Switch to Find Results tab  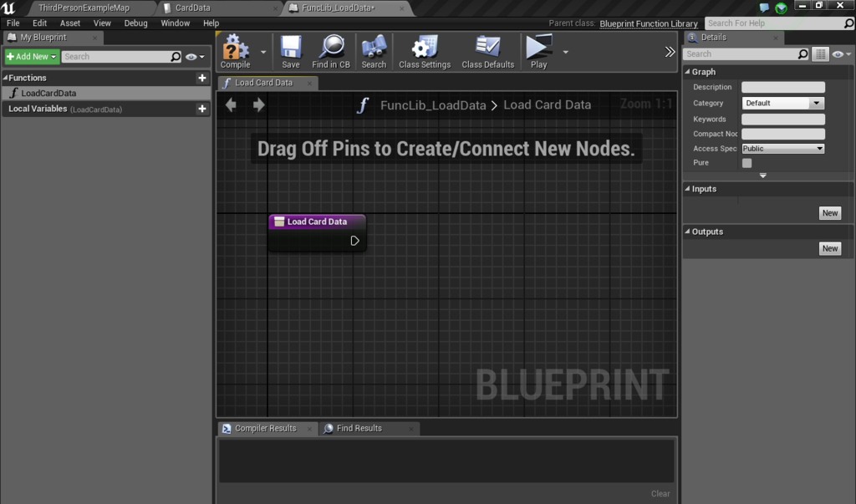coord(359,429)
